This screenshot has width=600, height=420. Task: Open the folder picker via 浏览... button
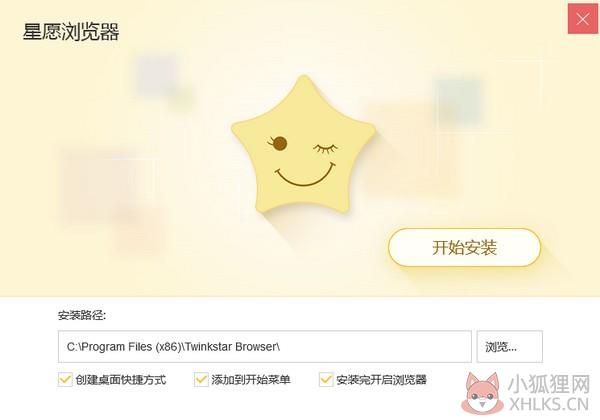pos(510,347)
